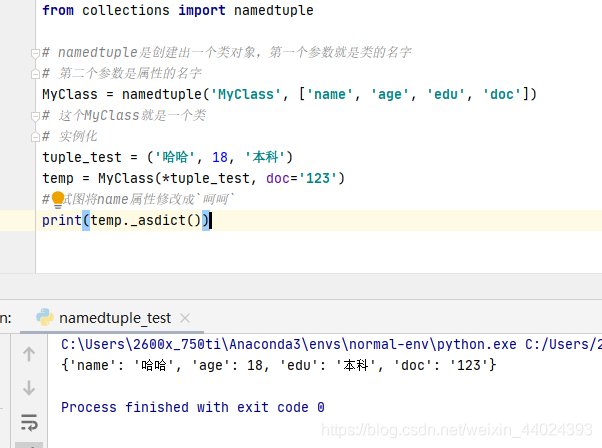Click the python.exe path link in console
The image size is (602, 448).
[x=289, y=344]
